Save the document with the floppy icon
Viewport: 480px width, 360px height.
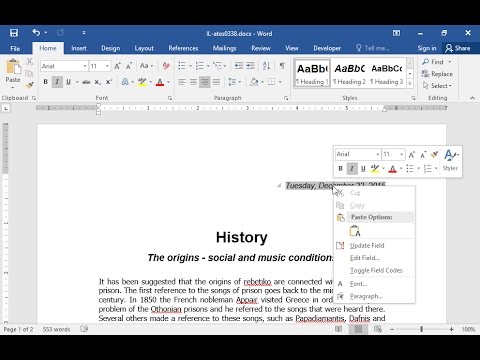click(x=14, y=33)
